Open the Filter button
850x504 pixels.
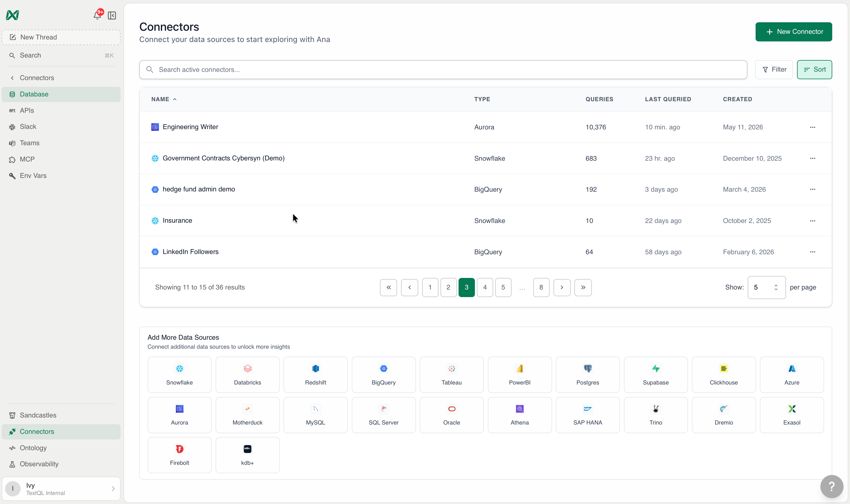click(x=774, y=70)
